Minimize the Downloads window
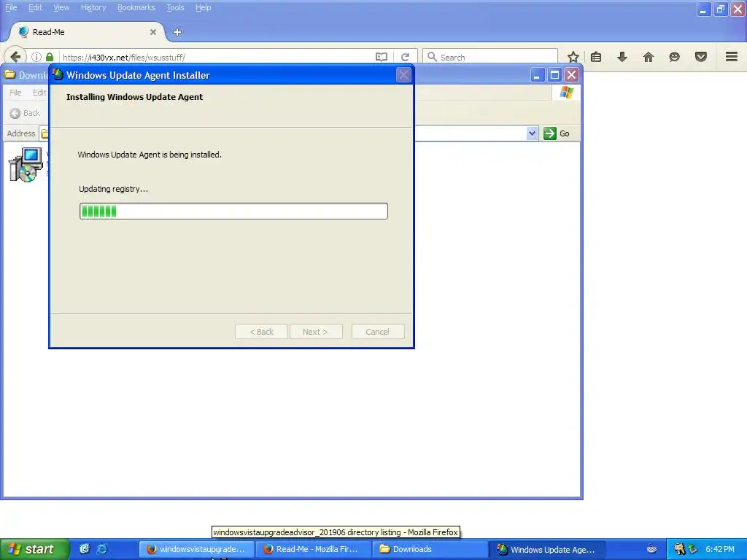747x560 pixels. click(x=538, y=75)
